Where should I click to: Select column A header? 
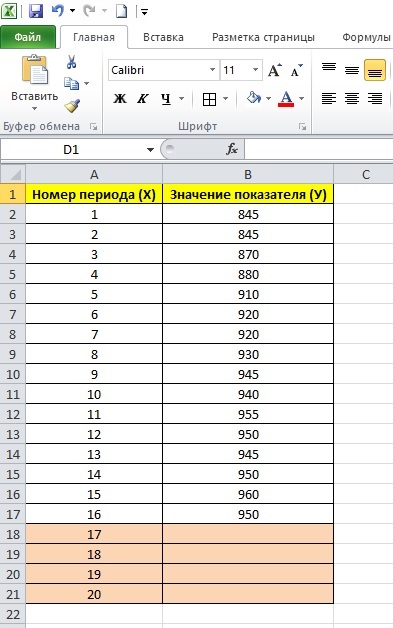(x=94, y=175)
